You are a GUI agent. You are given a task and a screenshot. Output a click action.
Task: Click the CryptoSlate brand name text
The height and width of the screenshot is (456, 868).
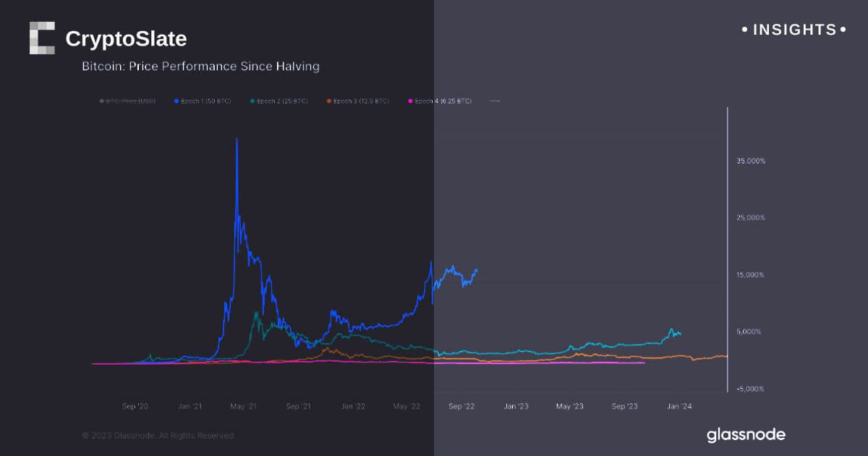click(126, 39)
